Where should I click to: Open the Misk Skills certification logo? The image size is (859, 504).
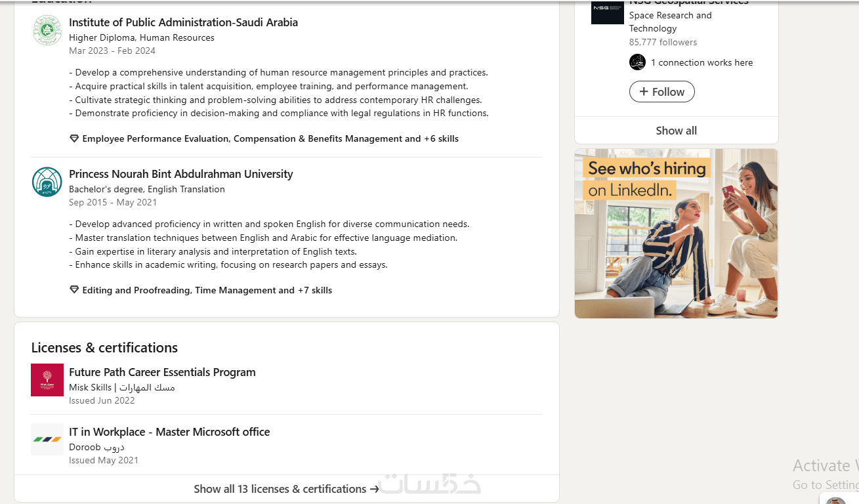pos(47,380)
